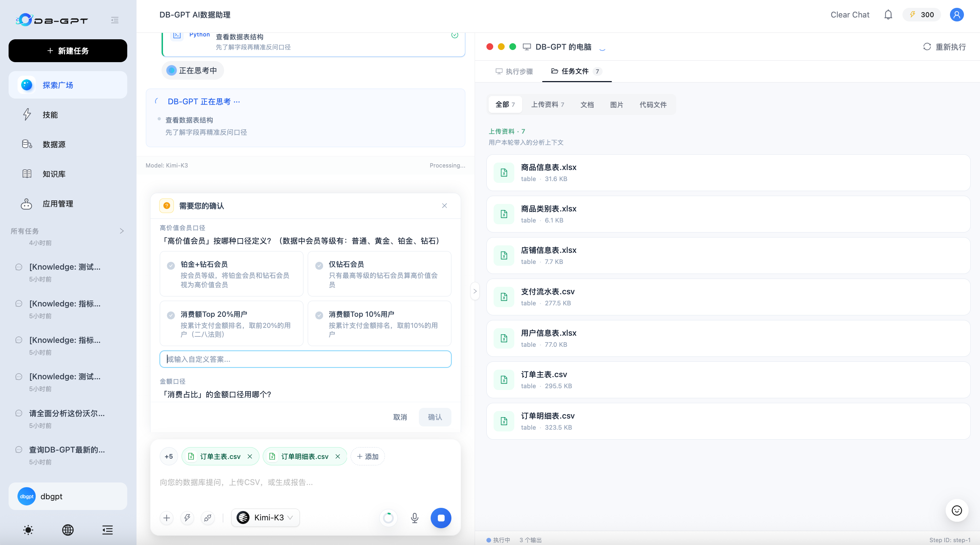
Task: Click 确认 in the confirmation dialog
Action: pos(435,417)
